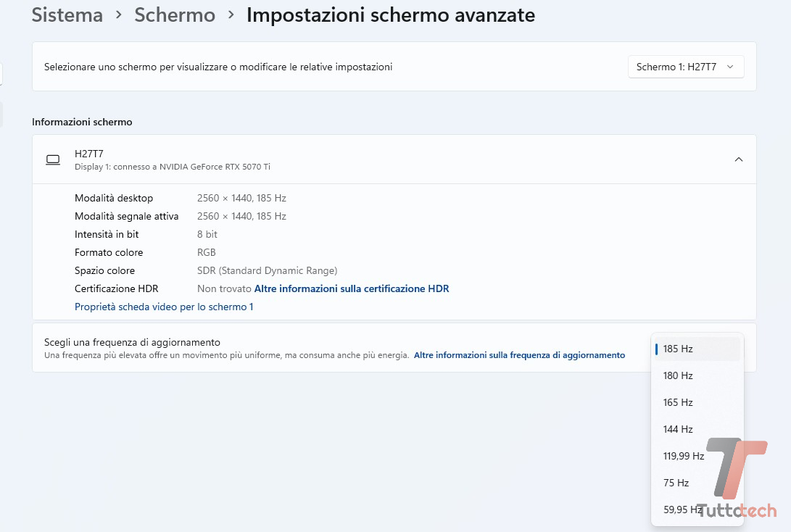Open the Schermo 1: H27T7 dropdown
The image size is (791, 532).
pyautogui.click(x=685, y=67)
